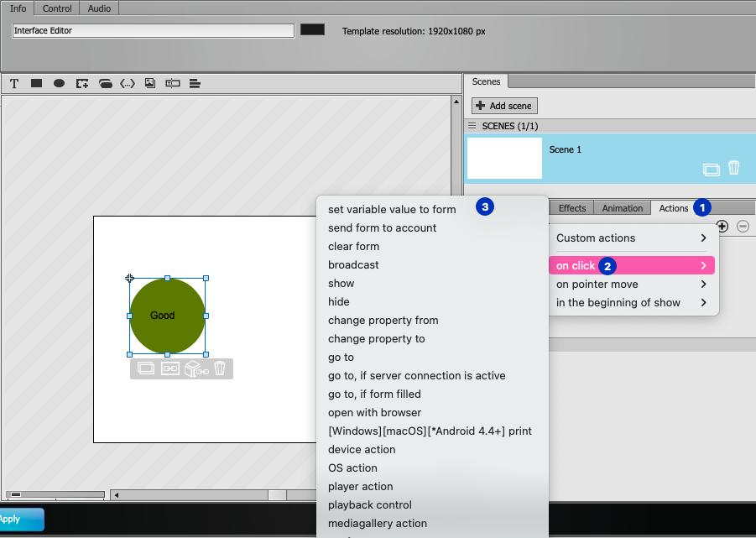Image resolution: width=756 pixels, height=538 pixels.
Task: Switch to the Animation tab
Action: [x=622, y=208]
